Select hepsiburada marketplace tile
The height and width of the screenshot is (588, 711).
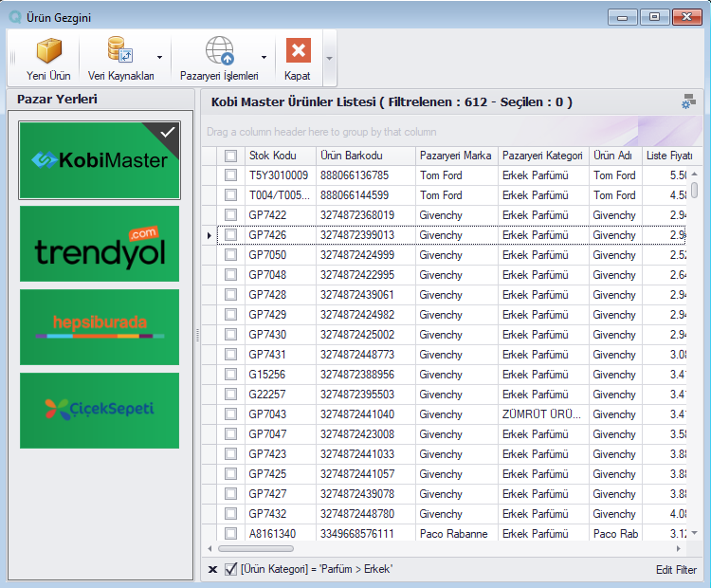100,327
